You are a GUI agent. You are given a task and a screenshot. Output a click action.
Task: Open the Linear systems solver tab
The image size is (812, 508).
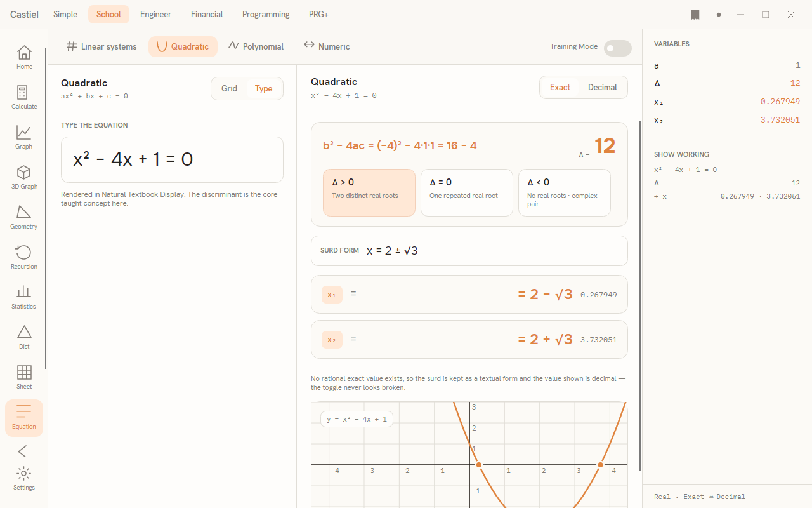[x=101, y=46]
